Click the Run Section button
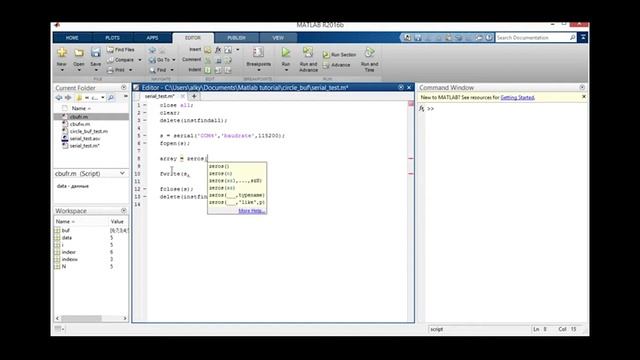 click(x=340, y=55)
